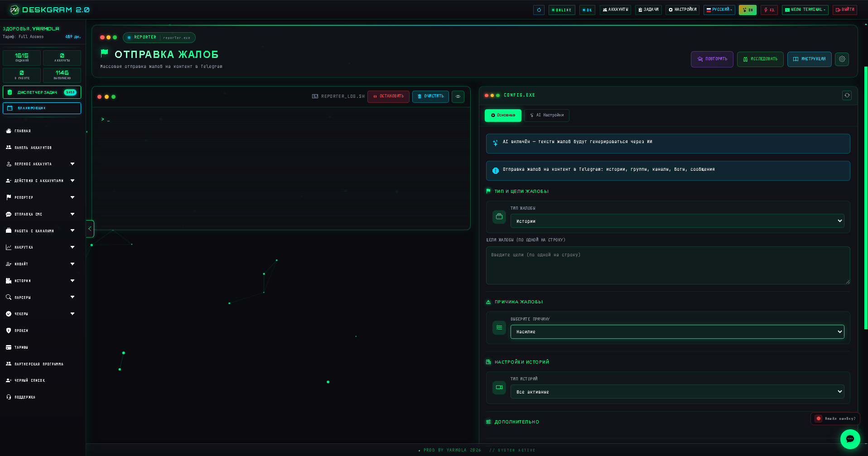Expand the Репортер sidebar section
Screen dimensions: 868x456
[41, 197]
